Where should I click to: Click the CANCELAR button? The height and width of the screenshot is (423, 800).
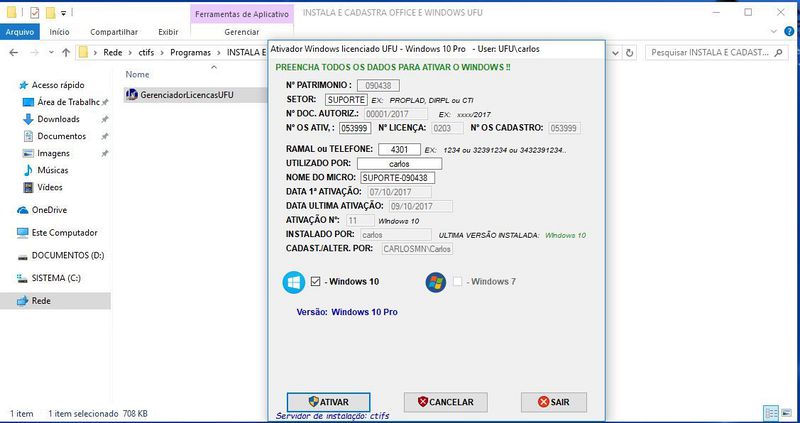[x=445, y=402]
